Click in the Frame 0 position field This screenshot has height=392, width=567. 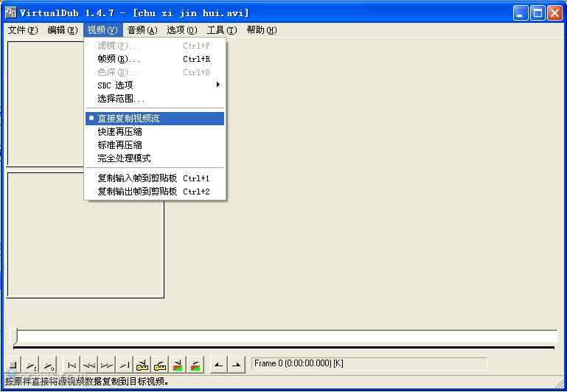tap(369, 363)
